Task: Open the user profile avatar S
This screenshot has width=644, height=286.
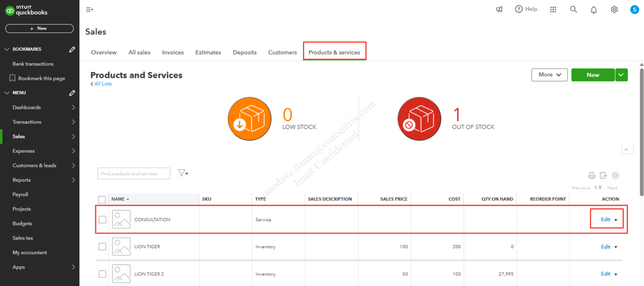Action: (x=634, y=10)
